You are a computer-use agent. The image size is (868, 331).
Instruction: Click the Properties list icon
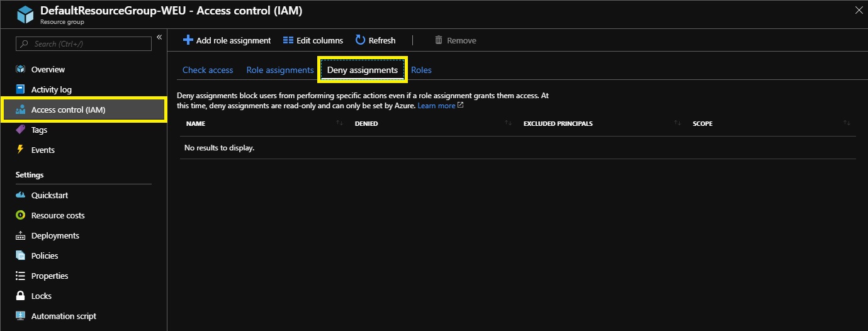tap(20, 276)
